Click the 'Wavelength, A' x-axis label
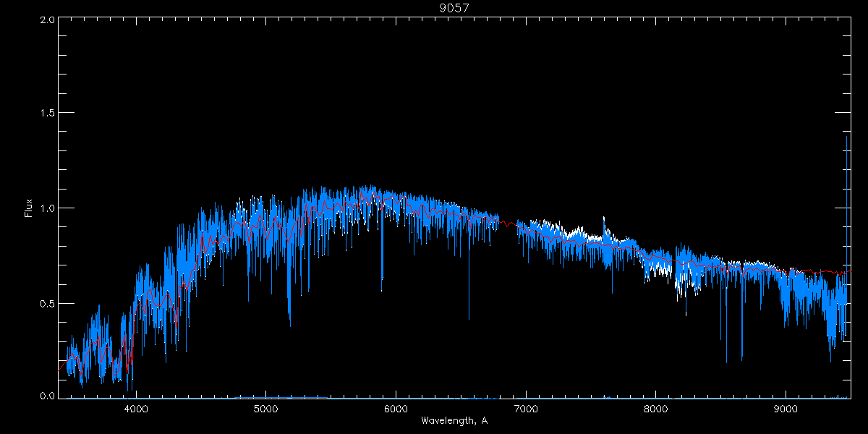Screen dimensions: 868x434 (x=454, y=420)
